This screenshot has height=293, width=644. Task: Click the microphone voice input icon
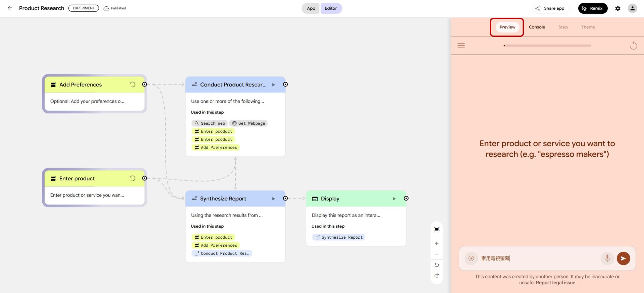pyautogui.click(x=607, y=258)
